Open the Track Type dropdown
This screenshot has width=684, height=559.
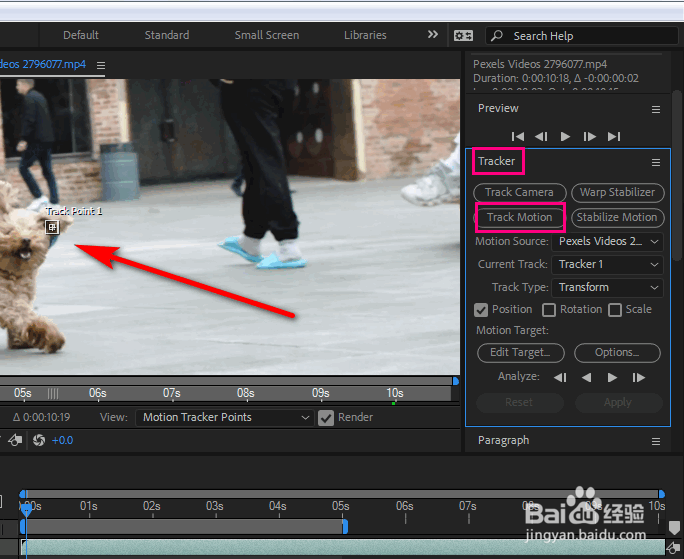607,288
